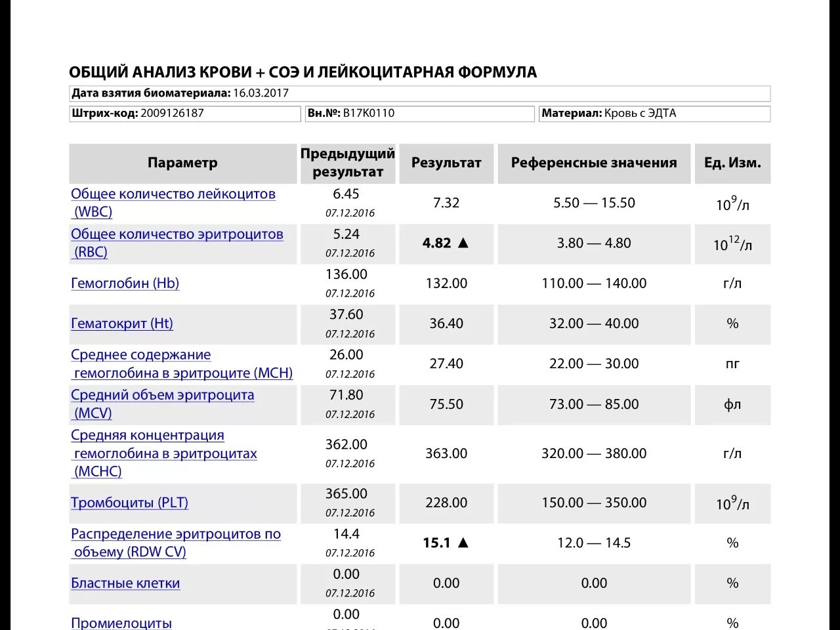The image size is (840, 630).
Task: Select the bold RDW result 15.1
Action: point(437,543)
